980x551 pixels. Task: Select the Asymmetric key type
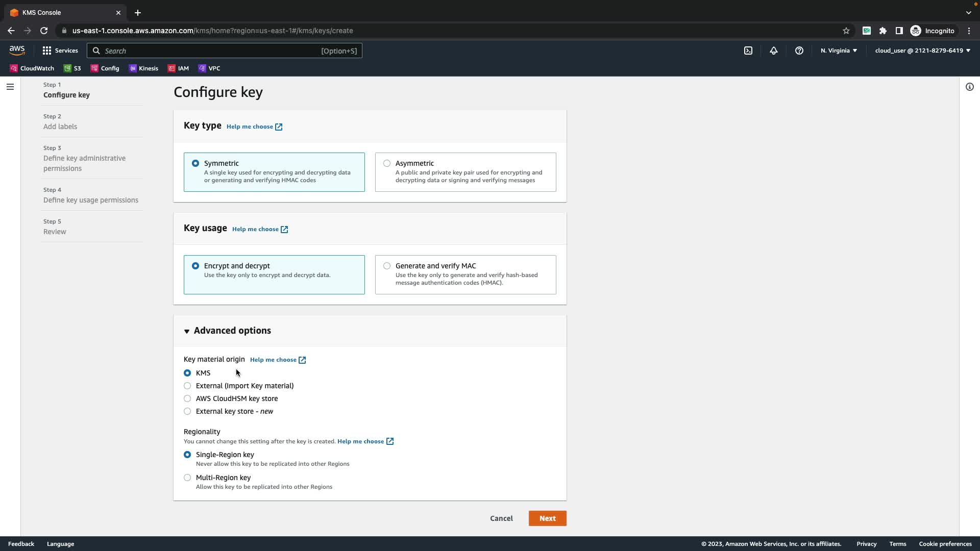387,163
